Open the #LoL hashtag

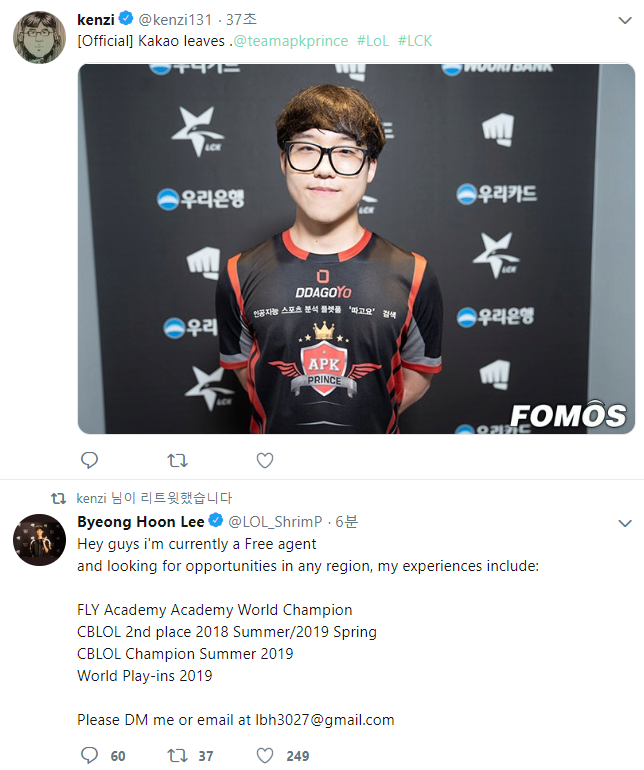pyautogui.click(x=373, y=41)
